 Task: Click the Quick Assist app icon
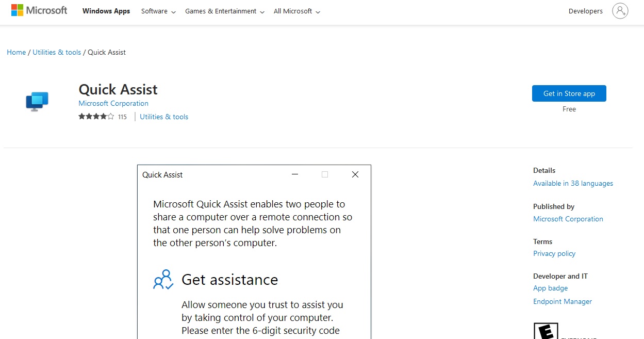[37, 101]
